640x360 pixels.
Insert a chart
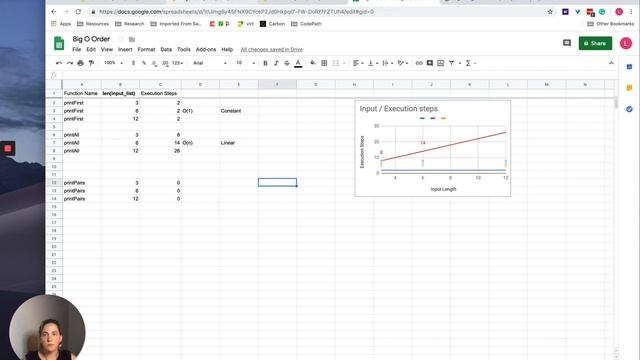440,63
